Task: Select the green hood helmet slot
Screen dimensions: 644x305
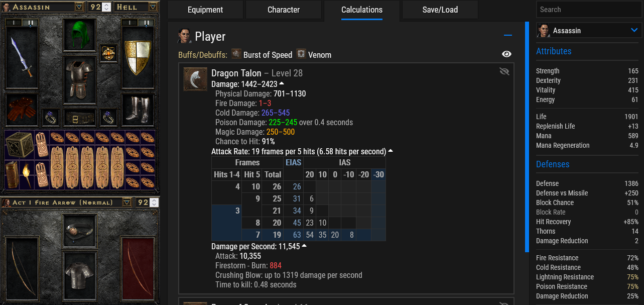Action: pyautogui.click(x=80, y=35)
